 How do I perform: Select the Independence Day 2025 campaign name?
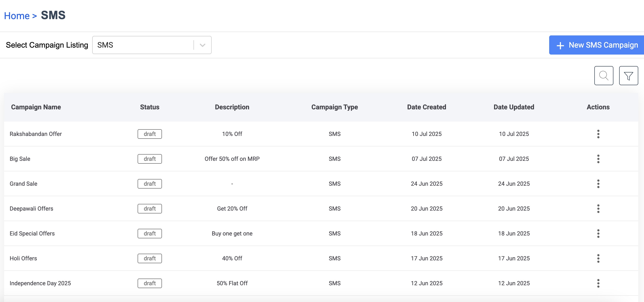click(40, 283)
